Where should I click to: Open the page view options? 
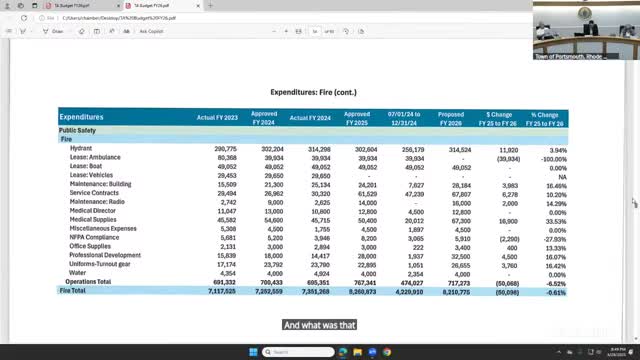click(361, 31)
